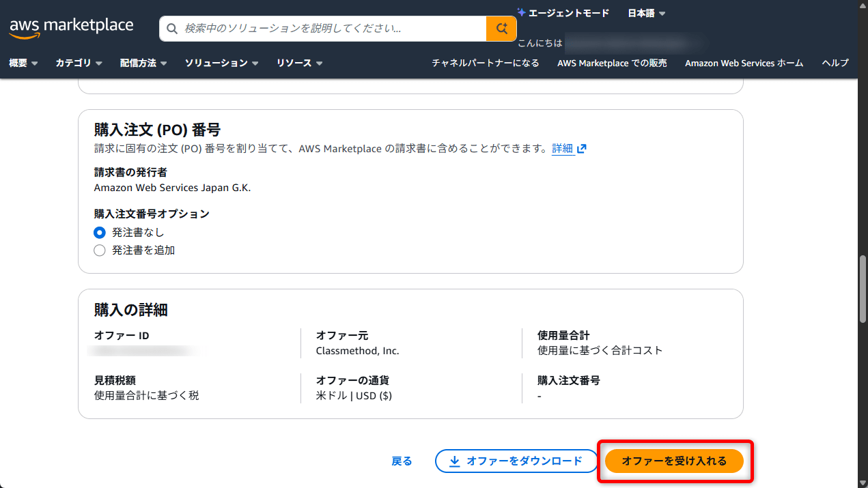Viewport: 868px width, 488px height.
Task: Select the 発注書を追加 radio button
Action: point(99,250)
